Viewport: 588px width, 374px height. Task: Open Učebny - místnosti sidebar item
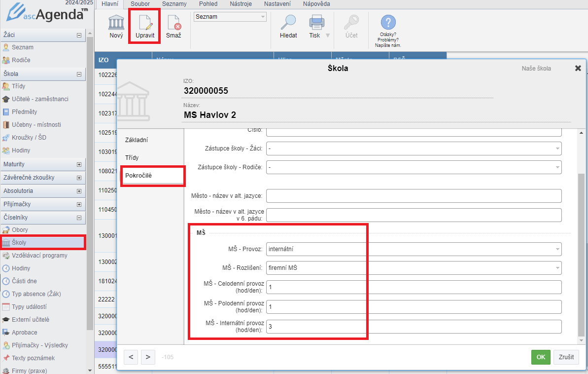36,125
